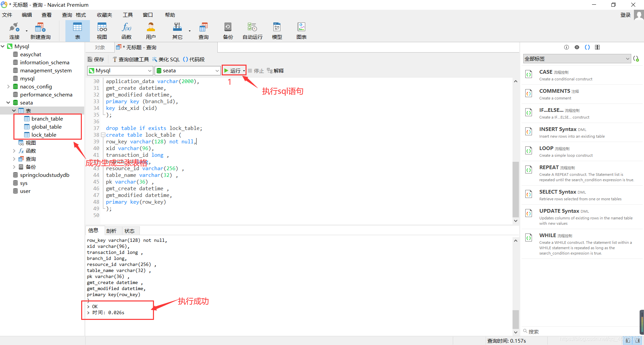Select the springcloudstudydb database

pyautogui.click(x=45, y=175)
